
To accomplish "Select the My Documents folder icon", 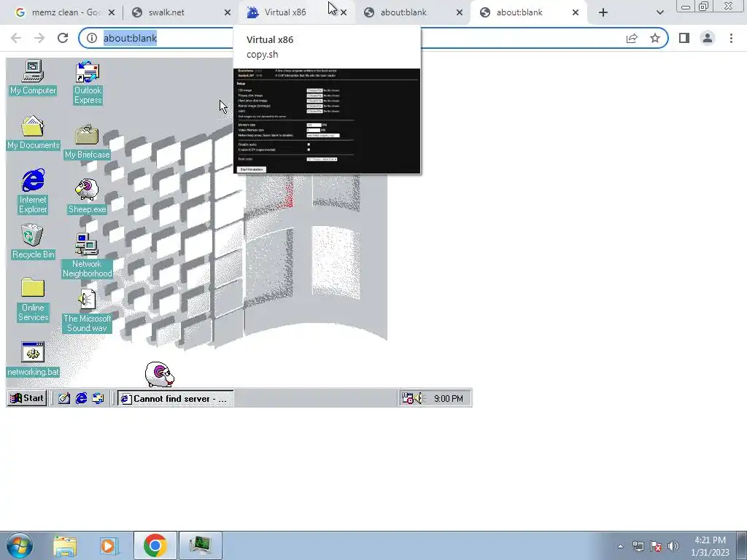I will click(33, 132).
